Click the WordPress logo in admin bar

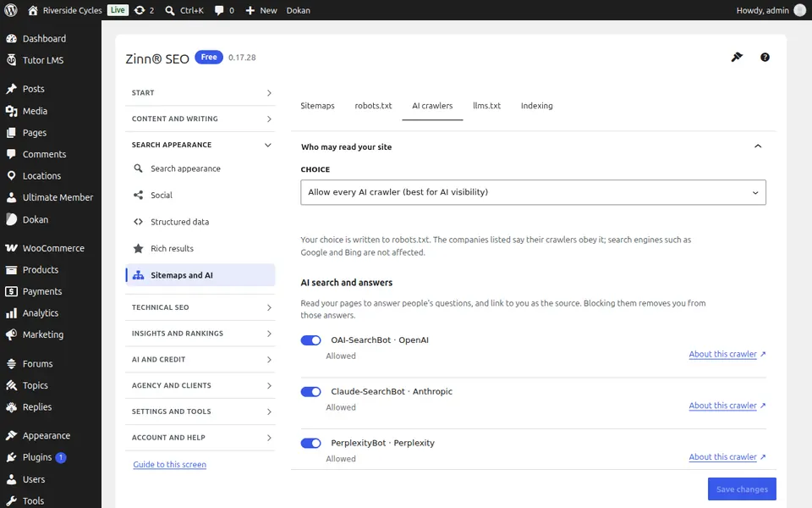[11, 10]
